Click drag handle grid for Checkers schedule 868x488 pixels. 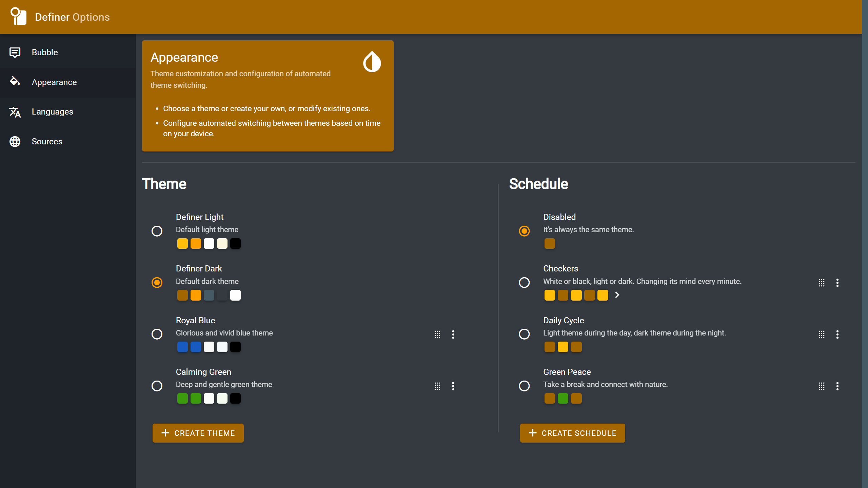[822, 283]
